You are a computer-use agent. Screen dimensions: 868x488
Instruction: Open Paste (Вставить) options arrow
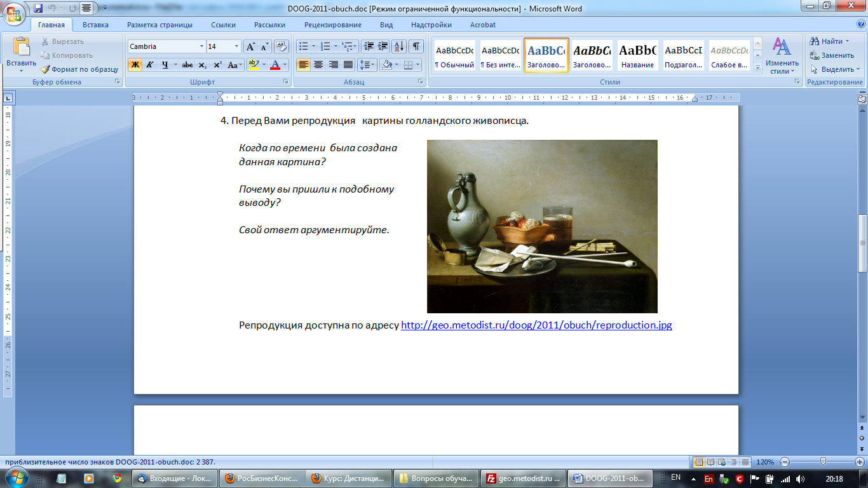click(21, 70)
